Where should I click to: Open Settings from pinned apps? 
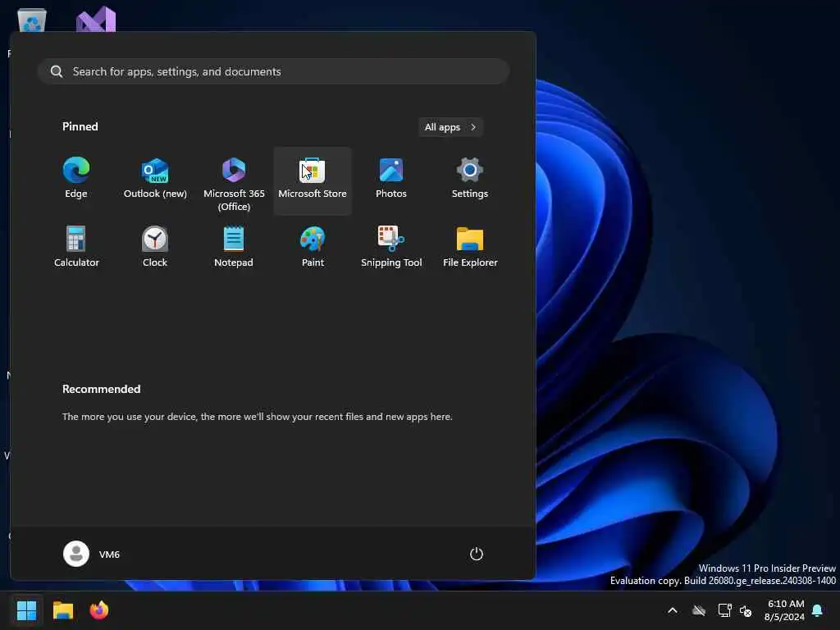470,180
